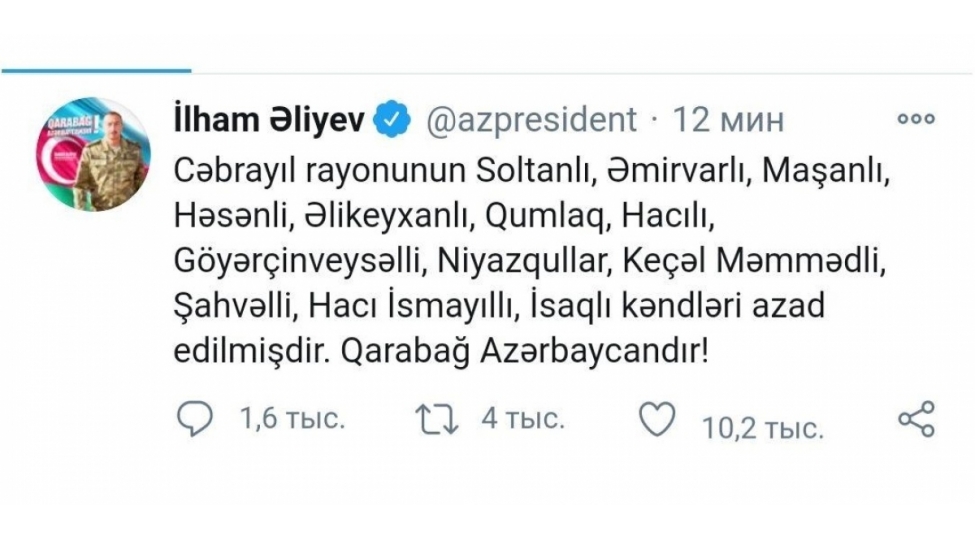
Task: Open İlham Əliyev's profile picture
Action: (x=94, y=153)
